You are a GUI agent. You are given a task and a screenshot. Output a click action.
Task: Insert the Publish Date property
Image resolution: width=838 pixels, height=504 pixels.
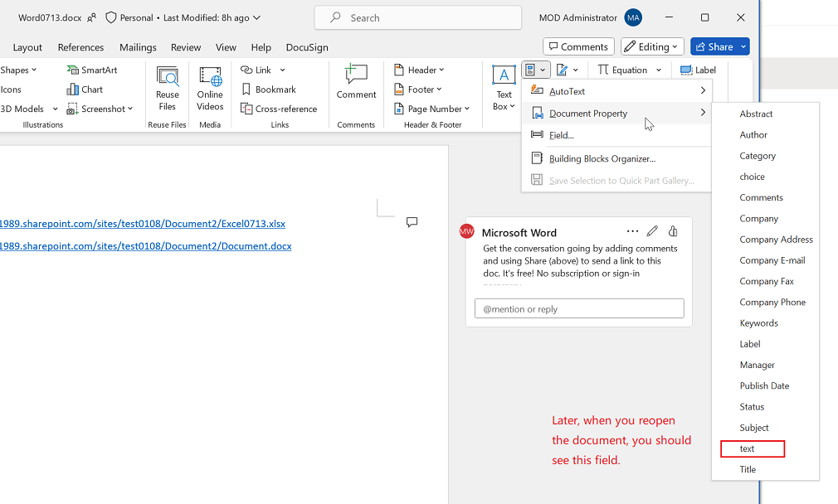click(x=764, y=386)
